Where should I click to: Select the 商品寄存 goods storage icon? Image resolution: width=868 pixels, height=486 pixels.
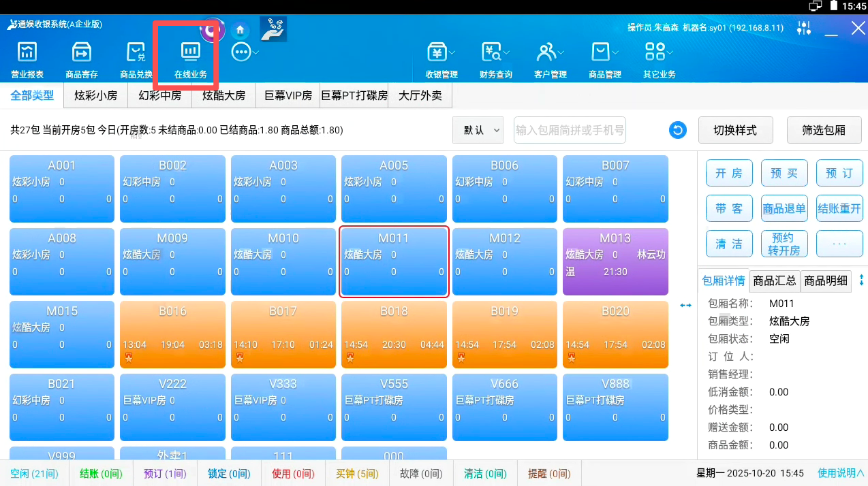coord(81,58)
